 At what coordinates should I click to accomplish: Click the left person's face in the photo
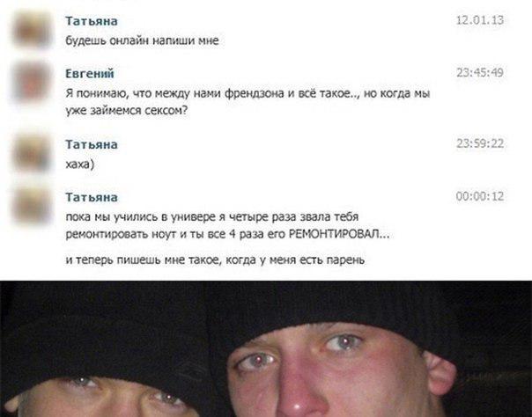click(102, 397)
